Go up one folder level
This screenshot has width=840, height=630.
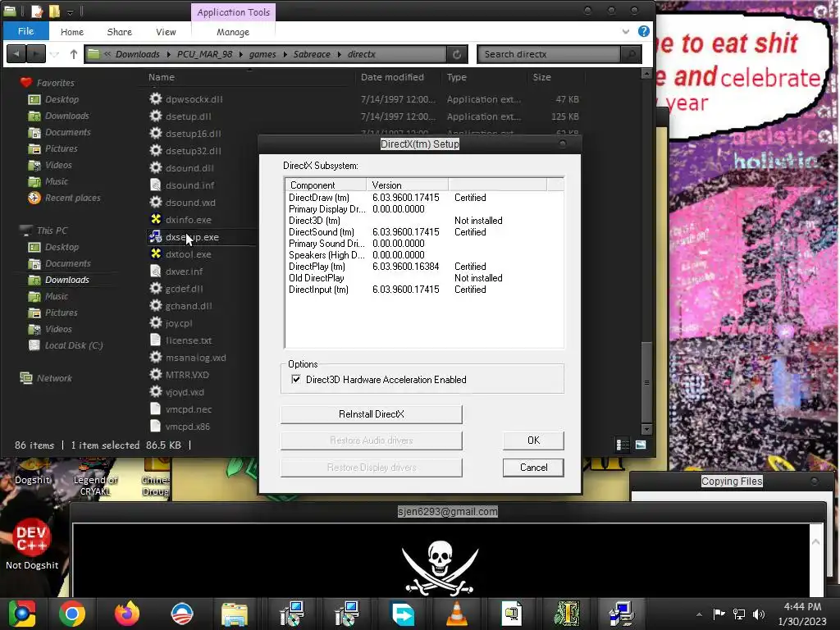pos(73,54)
